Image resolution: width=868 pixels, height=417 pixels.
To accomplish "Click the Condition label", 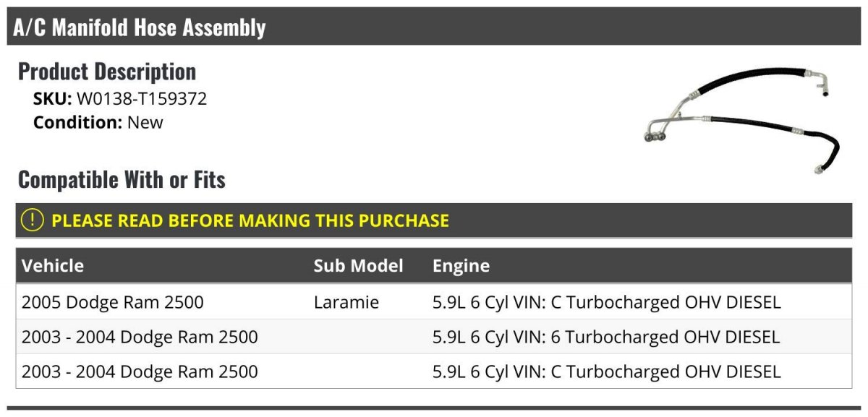I will pyautogui.click(x=78, y=122).
